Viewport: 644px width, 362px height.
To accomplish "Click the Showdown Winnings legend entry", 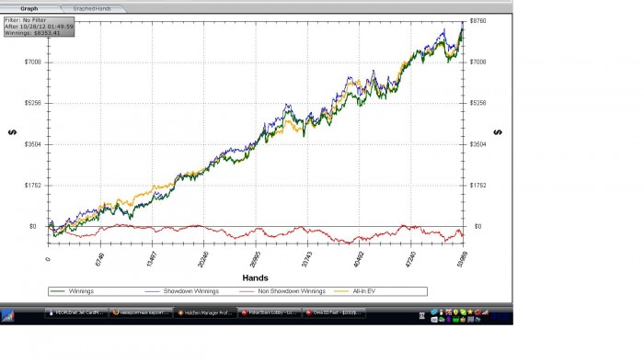I will [x=182, y=291].
